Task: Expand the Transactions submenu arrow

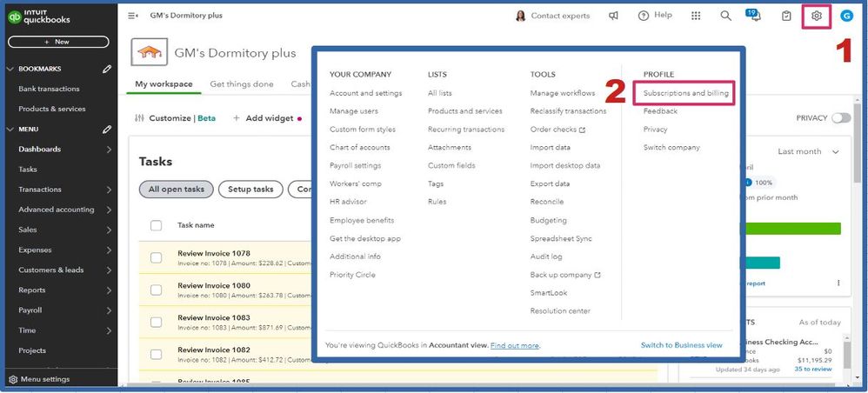Action: 109,190
